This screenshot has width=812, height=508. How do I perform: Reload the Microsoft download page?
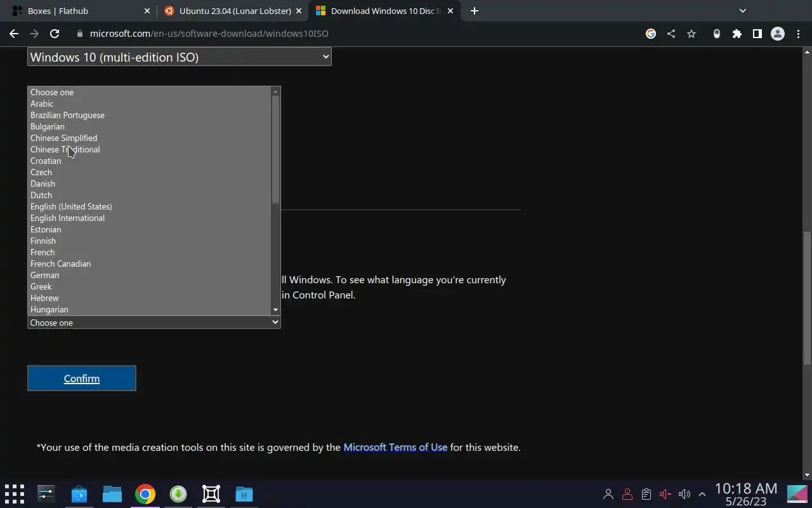click(55, 34)
